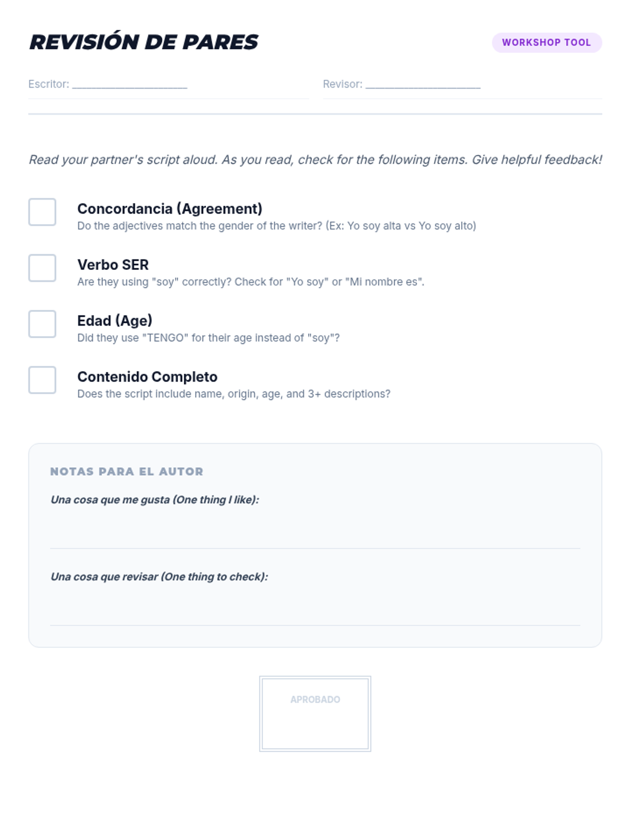630x840 pixels.
Task: Click the 'Do the adjectives match' description text
Action: [277, 226]
